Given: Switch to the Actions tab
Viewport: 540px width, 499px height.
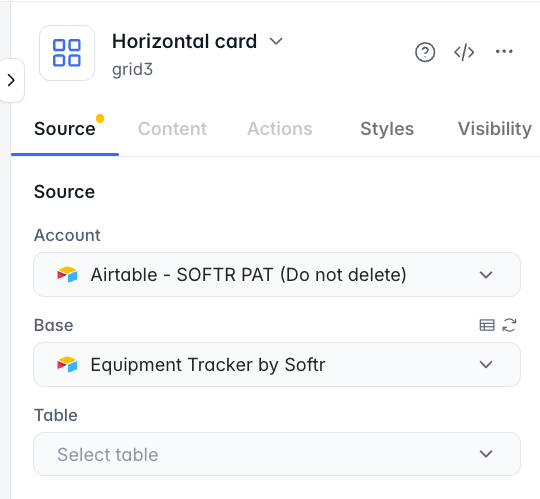Looking at the screenshot, I should [280, 129].
